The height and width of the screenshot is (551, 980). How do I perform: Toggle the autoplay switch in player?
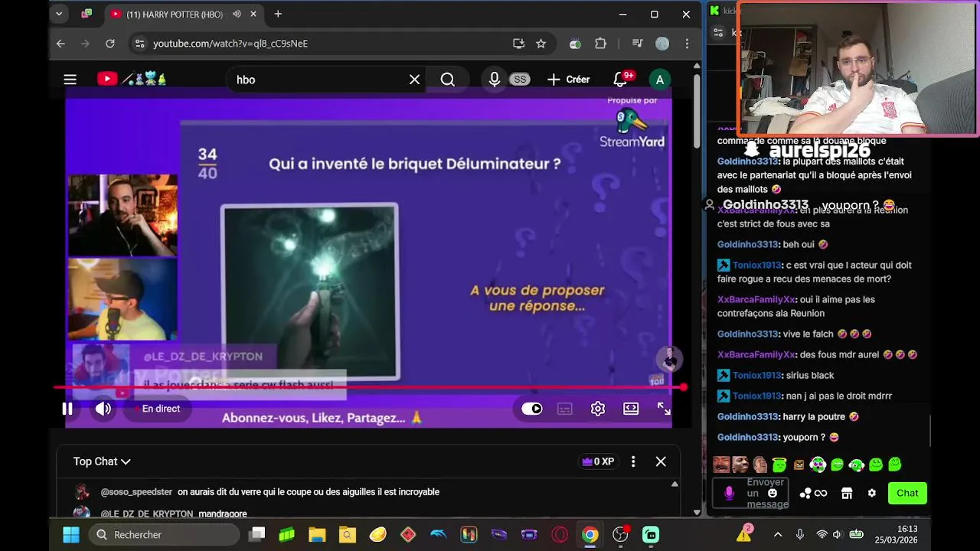click(532, 409)
